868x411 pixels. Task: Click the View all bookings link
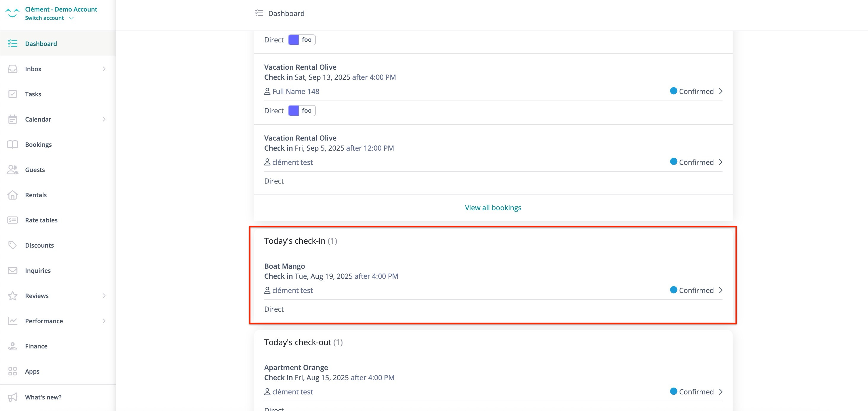[493, 207]
